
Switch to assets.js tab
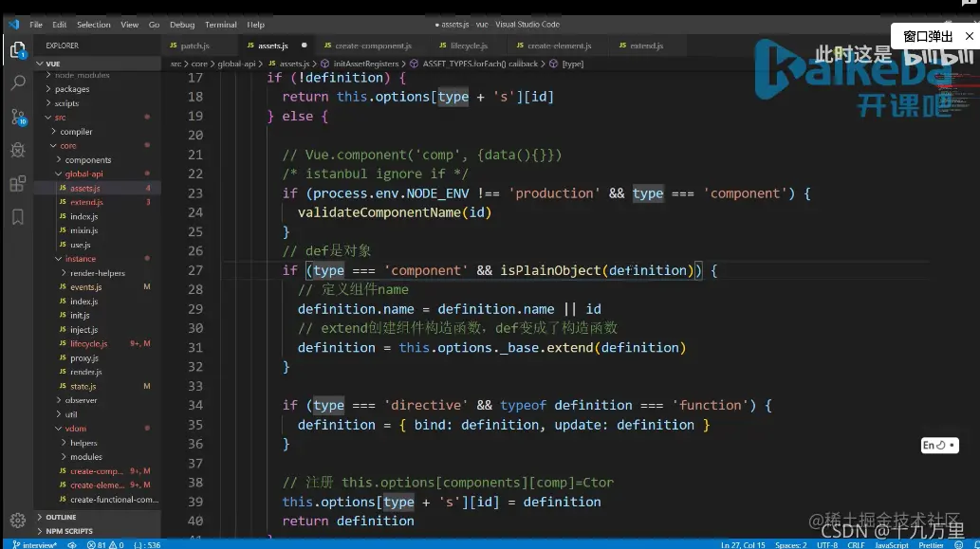tap(272, 46)
